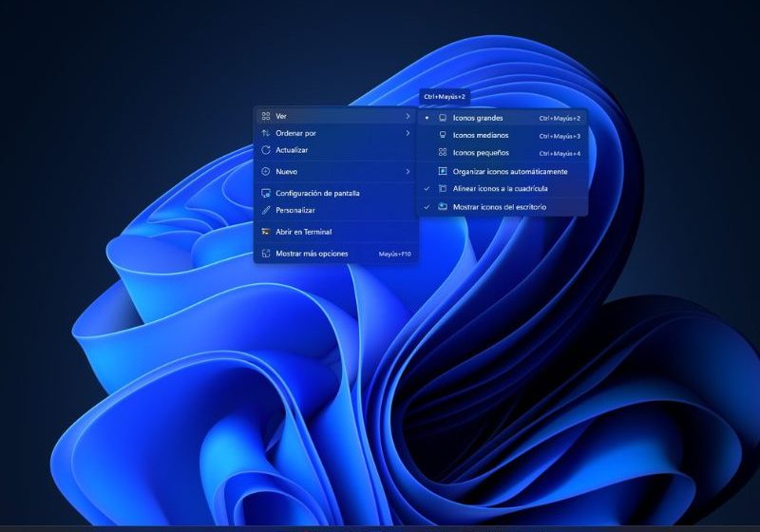This screenshot has width=760, height=532.
Task: Click the icon beside Mostrar iconos del escritorio
Action: (443, 206)
